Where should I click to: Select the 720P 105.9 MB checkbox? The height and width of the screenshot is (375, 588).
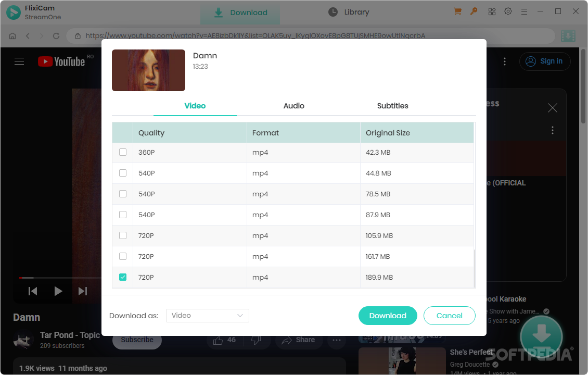pos(123,235)
